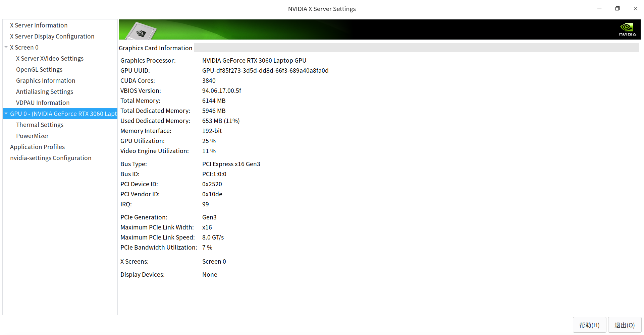644x335 pixels.
Task: Click the X Screens value Screen 0
Action: click(x=214, y=262)
